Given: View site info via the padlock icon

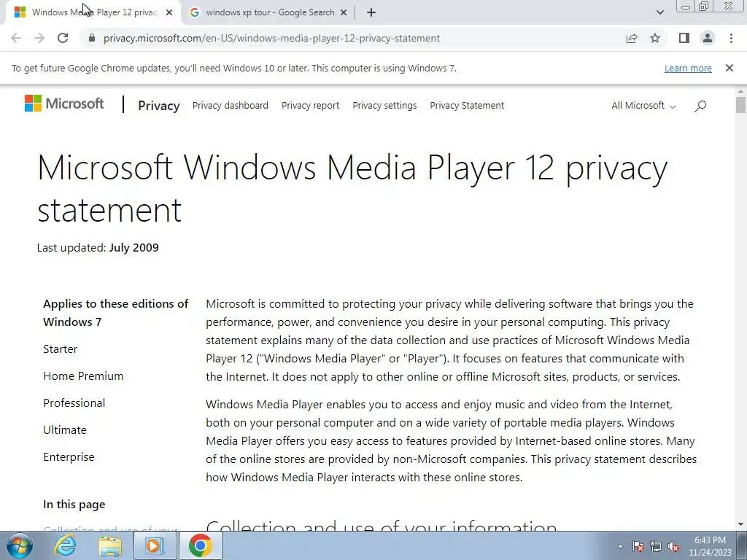Looking at the screenshot, I should 92,38.
